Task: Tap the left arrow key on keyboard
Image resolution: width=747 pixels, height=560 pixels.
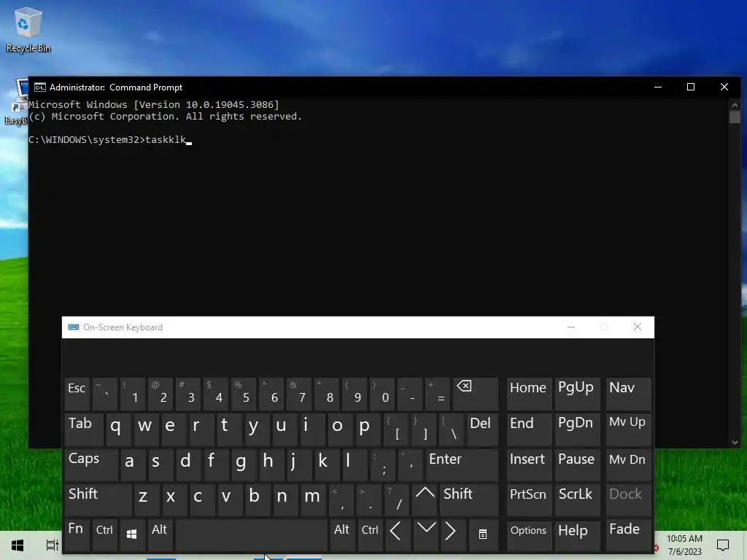Action: pyautogui.click(x=398, y=534)
